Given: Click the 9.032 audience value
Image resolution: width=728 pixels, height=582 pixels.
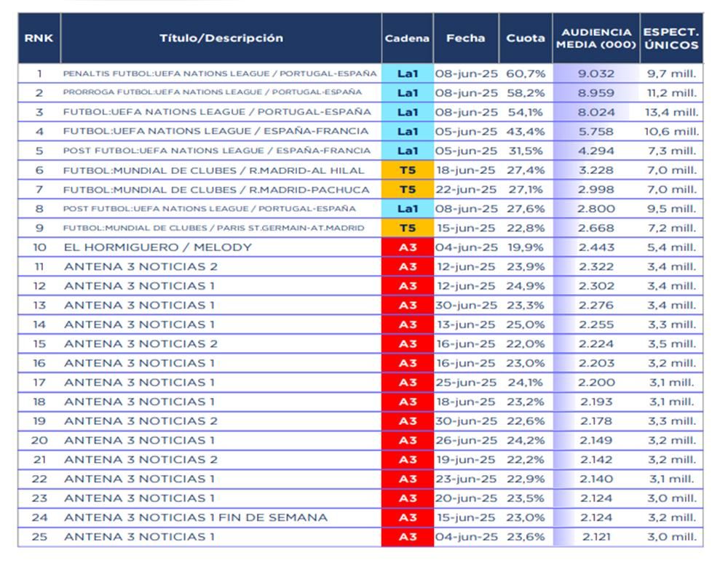Looking at the screenshot, I should point(596,73).
